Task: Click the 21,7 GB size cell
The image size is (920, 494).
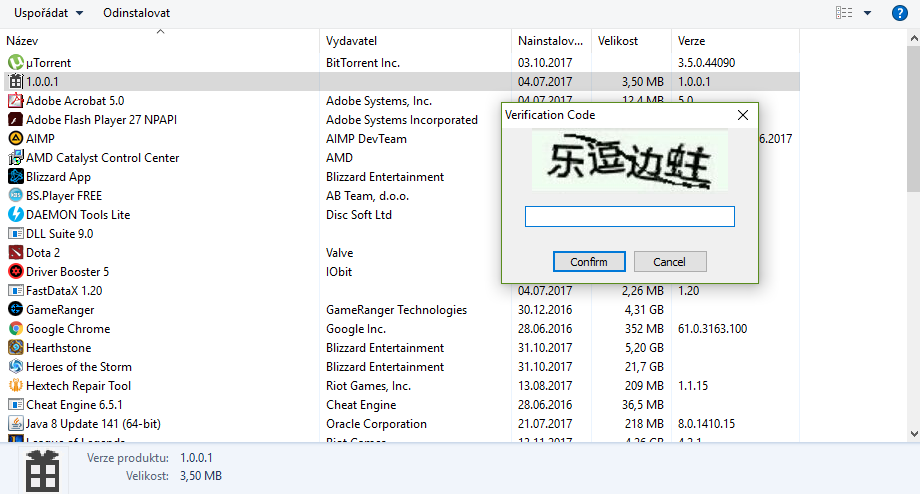Action: pos(644,367)
